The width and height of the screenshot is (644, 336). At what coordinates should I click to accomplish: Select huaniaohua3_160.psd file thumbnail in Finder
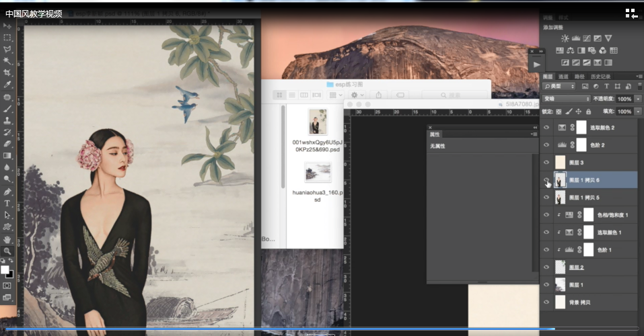318,173
